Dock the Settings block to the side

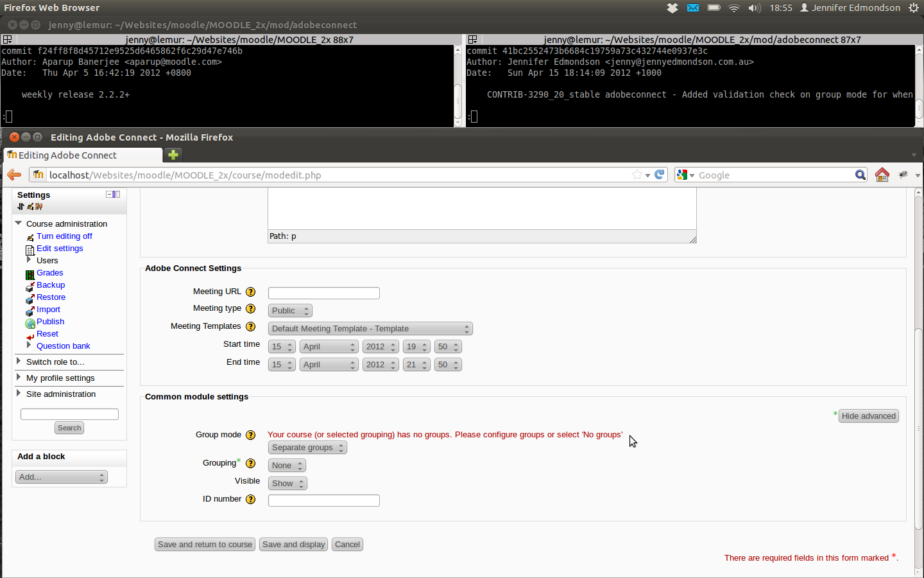pos(116,194)
